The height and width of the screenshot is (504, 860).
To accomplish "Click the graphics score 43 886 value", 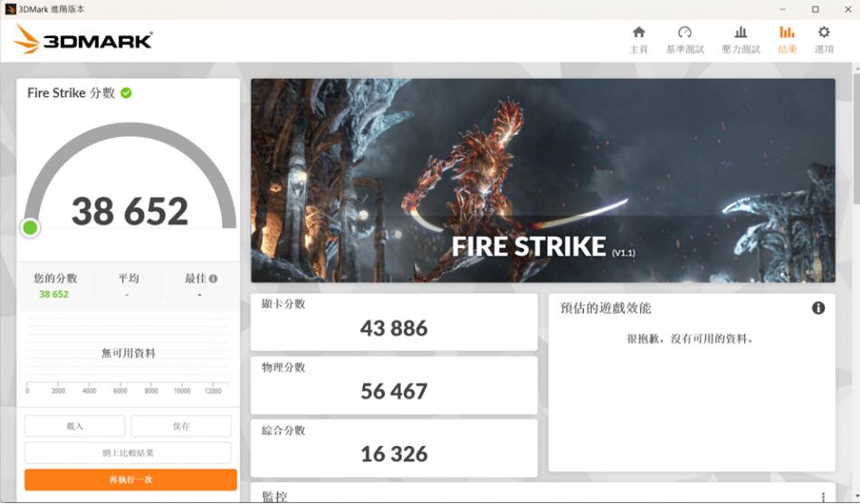I will click(x=394, y=328).
